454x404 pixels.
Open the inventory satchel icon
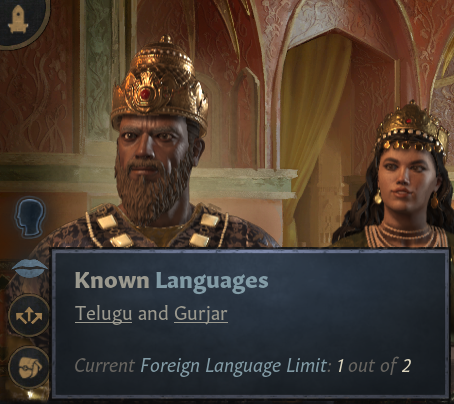(x=29, y=368)
